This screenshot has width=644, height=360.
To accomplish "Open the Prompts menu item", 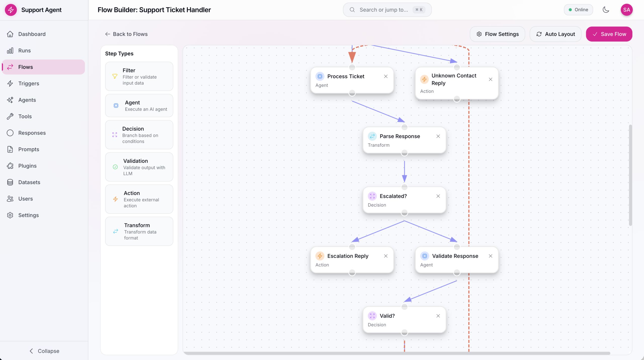I will point(44,149).
